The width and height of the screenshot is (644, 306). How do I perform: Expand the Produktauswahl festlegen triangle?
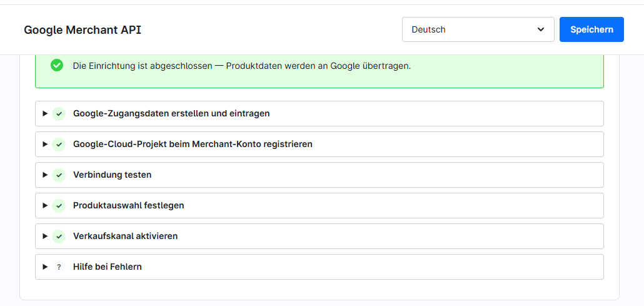pos(45,206)
